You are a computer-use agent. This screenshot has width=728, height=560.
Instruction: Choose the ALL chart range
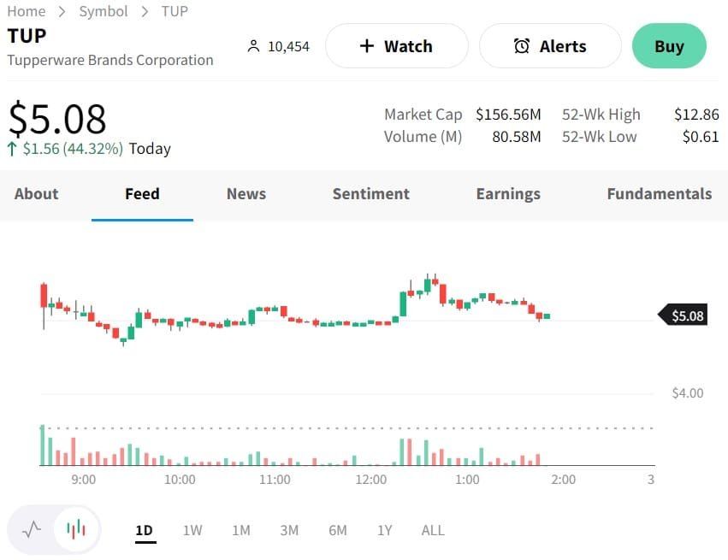point(433,530)
